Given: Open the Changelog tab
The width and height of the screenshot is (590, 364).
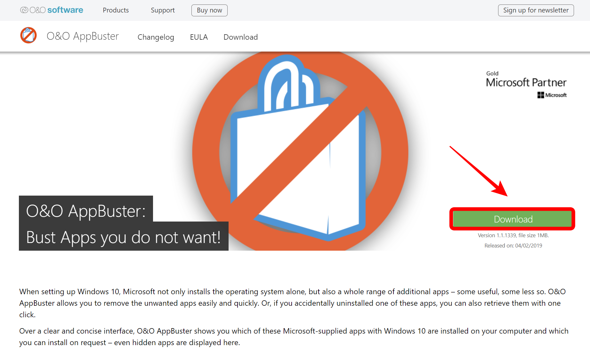Looking at the screenshot, I should [x=156, y=37].
